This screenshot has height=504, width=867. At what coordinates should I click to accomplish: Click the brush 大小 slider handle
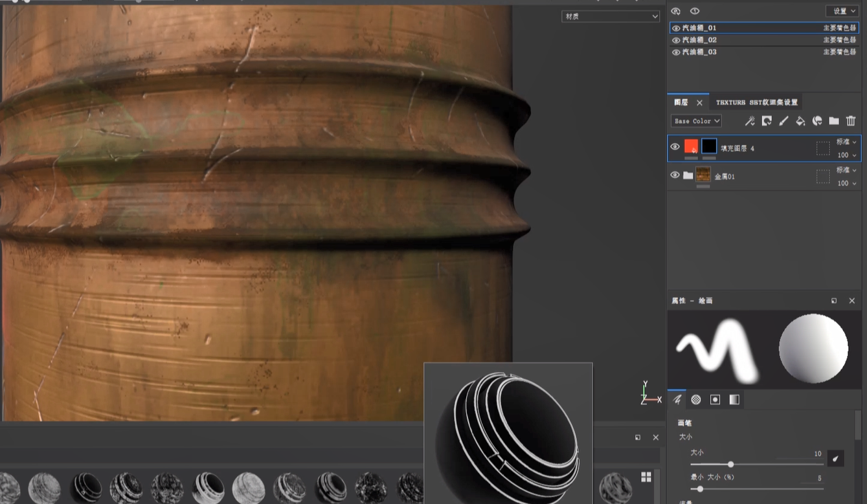731,464
